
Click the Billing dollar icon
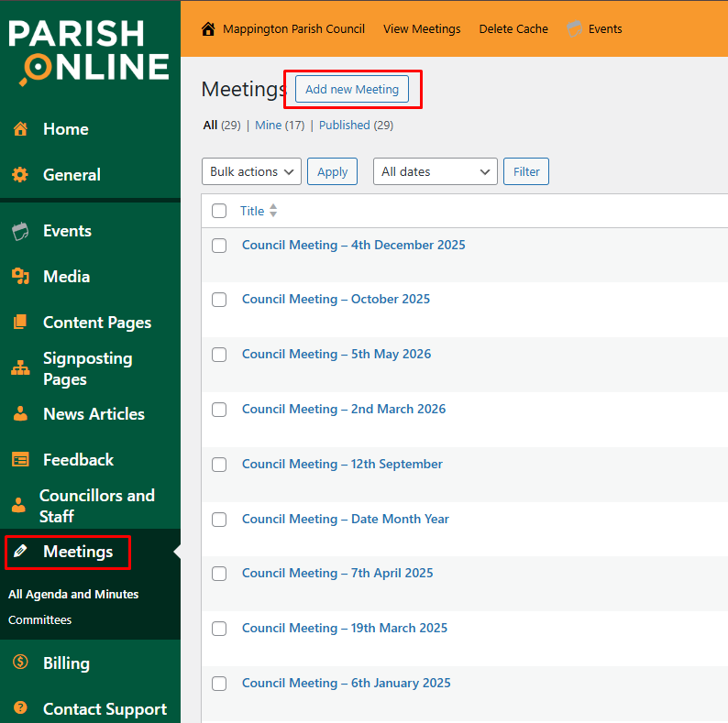pos(20,663)
